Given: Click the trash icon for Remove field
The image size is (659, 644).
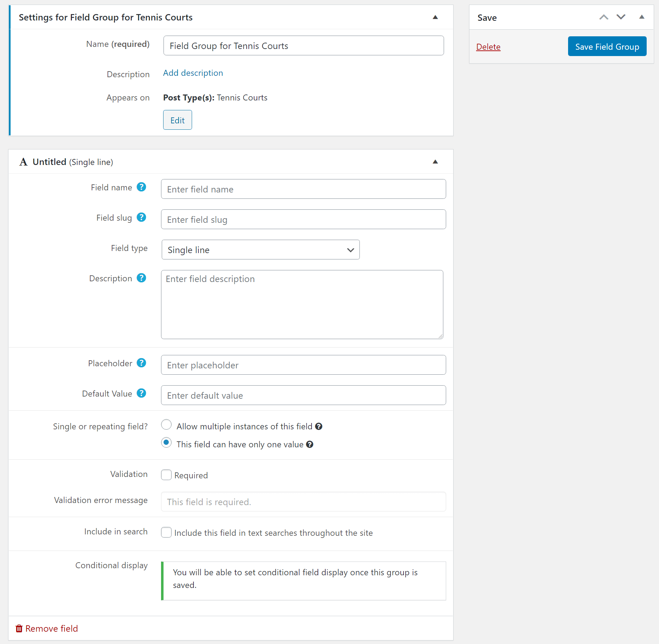Looking at the screenshot, I should coord(19,628).
